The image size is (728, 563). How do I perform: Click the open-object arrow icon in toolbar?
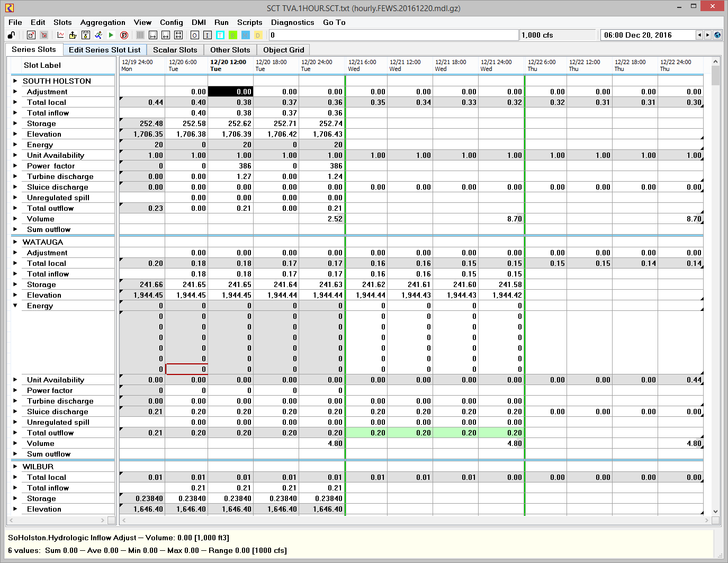tap(31, 35)
